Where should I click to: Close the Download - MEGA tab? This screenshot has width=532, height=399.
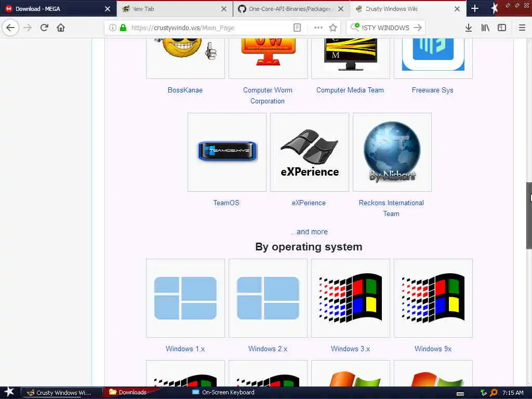click(108, 9)
